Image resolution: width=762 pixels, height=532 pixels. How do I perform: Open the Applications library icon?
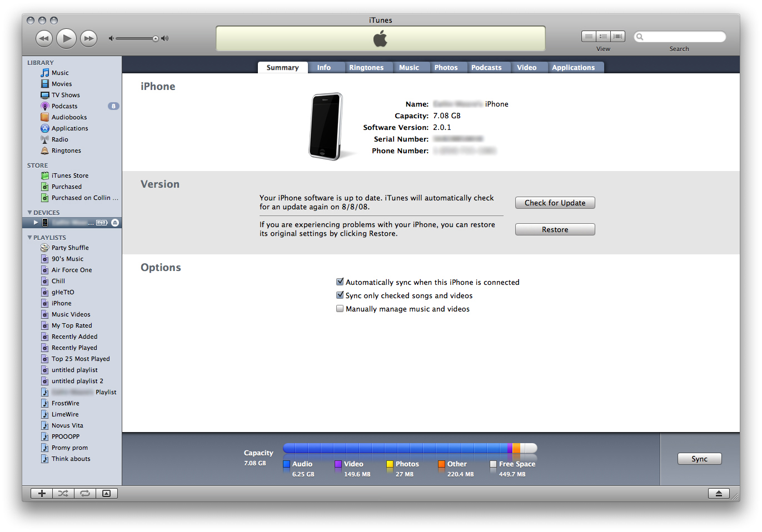point(45,128)
